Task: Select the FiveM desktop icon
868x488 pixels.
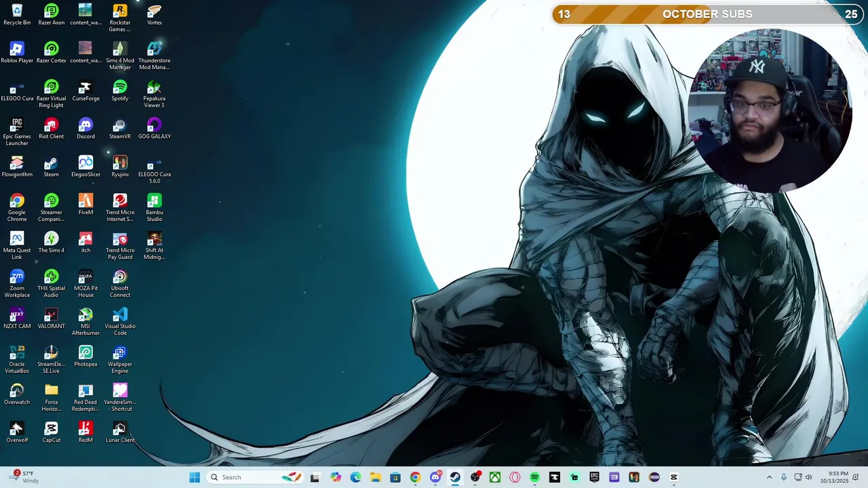Action: (x=85, y=205)
